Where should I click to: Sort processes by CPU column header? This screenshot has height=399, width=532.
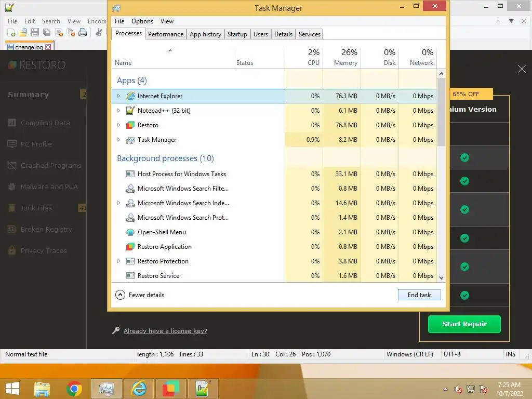(x=304, y=58)
